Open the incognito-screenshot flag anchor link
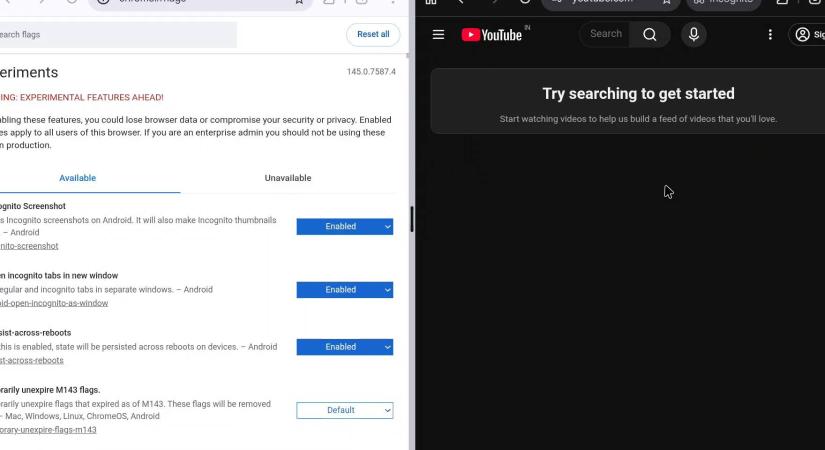Screen dimensions: 825x450 tap(29, 246)
